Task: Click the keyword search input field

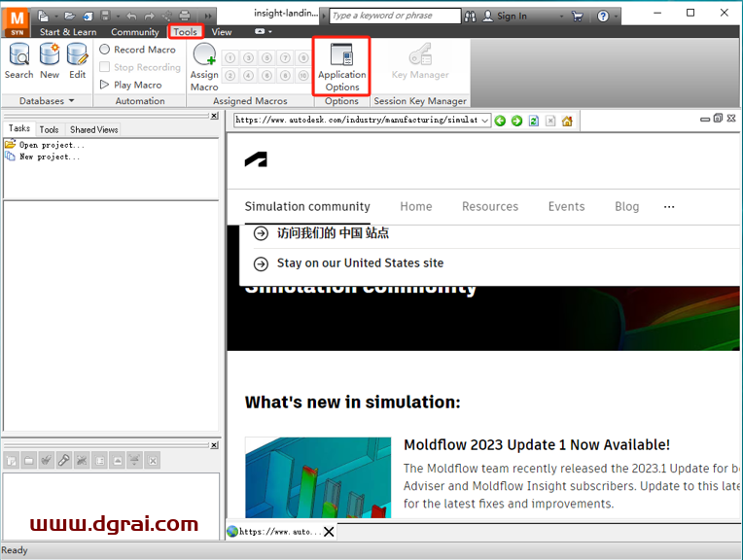Action: (x=395, y=16)
